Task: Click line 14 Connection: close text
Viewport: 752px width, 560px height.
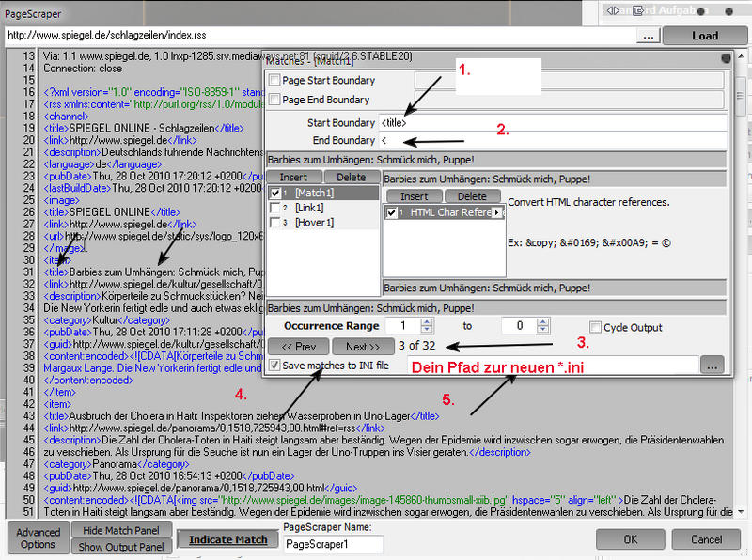Action: (x=83, y=68)
